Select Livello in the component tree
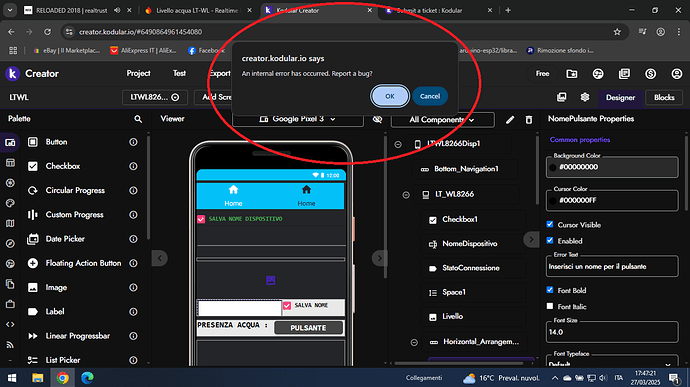Screen dimensions: 690x387 [452, 316]
